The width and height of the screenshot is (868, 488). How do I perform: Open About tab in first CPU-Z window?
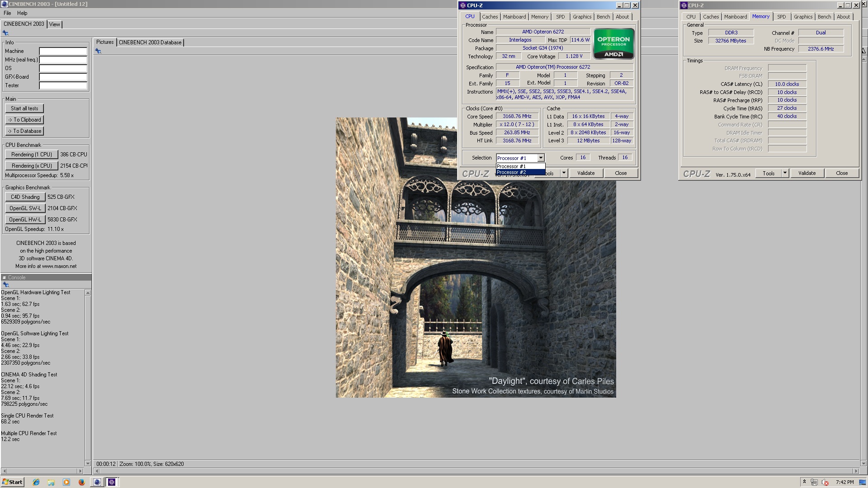(x=622, y=17)
